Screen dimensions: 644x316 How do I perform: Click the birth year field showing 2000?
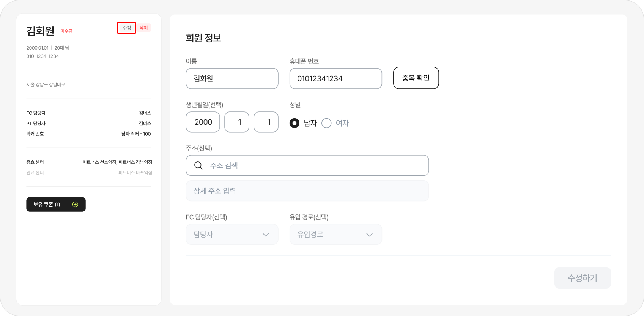pyautogui.click(x=203, y=122)
